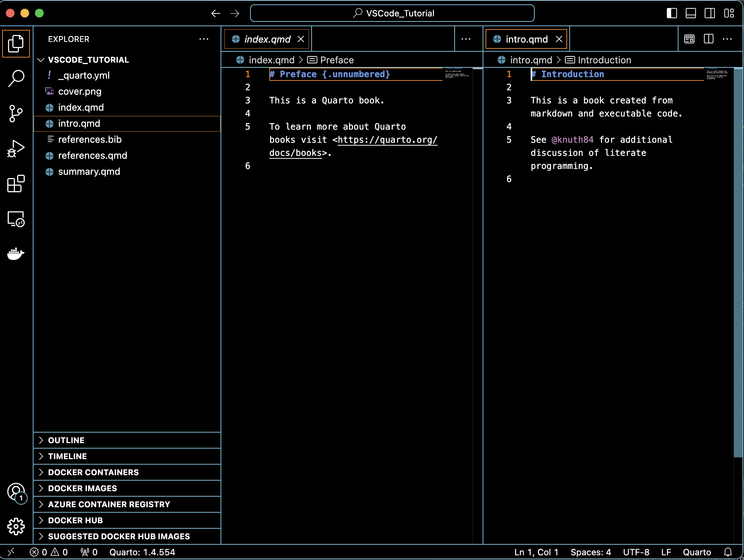Click the VSCode_Tutorial command center search
Image resolution: width=744 pixels, height=560 pixels.
coord(392,13)
